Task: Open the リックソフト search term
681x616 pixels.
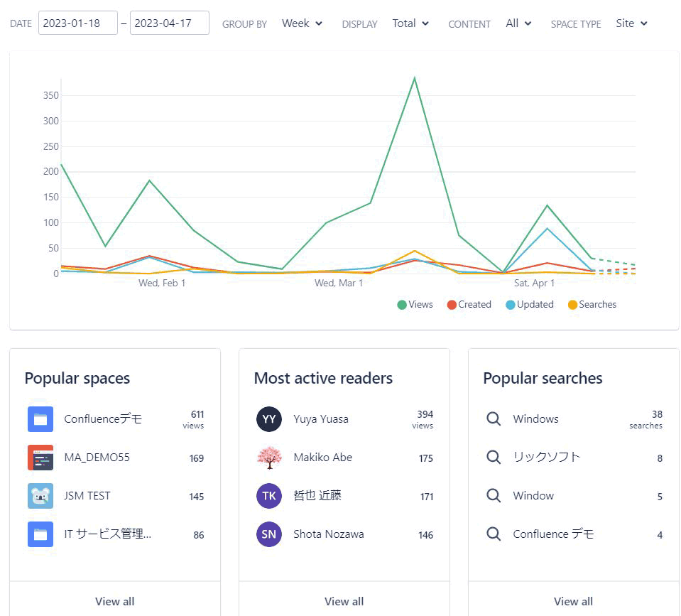Action: [546, 458]
